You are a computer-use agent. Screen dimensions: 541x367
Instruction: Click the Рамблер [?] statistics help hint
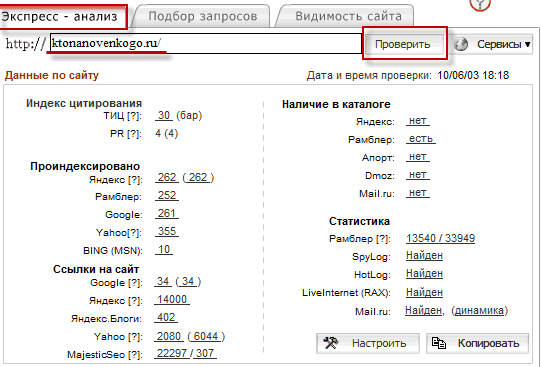383,239
